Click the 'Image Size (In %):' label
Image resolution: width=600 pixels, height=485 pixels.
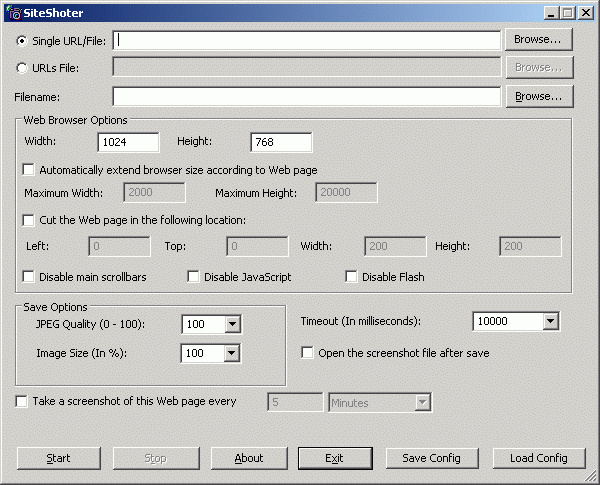[x=82, y=353]
